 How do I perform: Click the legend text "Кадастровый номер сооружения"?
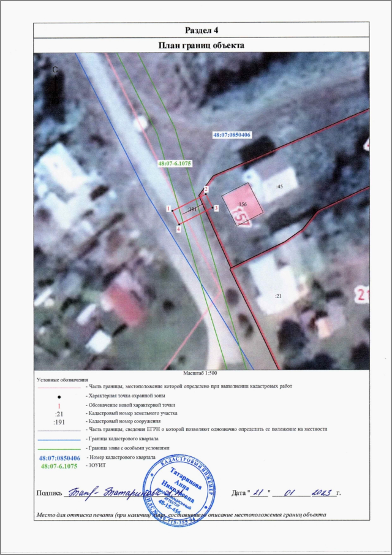pyautogui.click(x=123, y=421)
